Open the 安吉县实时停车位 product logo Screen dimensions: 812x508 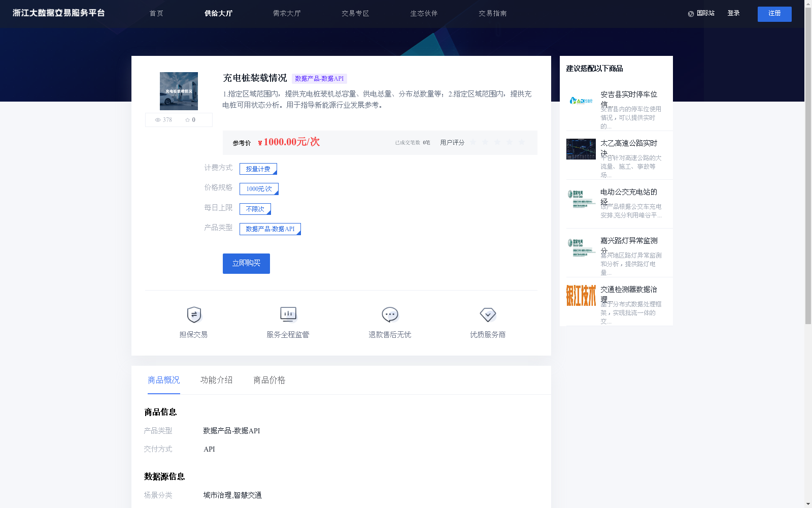pos(581,101)
